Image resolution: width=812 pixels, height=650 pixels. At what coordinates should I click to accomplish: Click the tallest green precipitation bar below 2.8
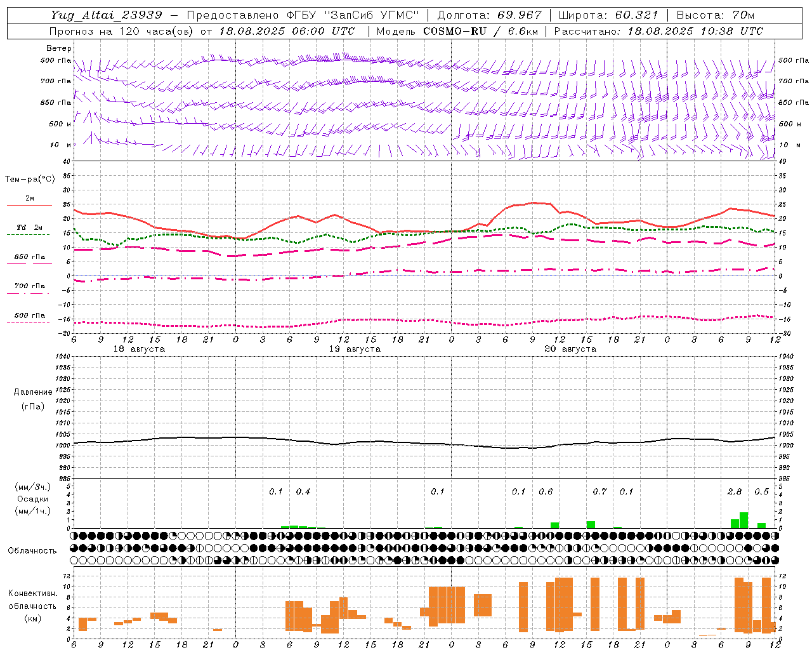743,520
